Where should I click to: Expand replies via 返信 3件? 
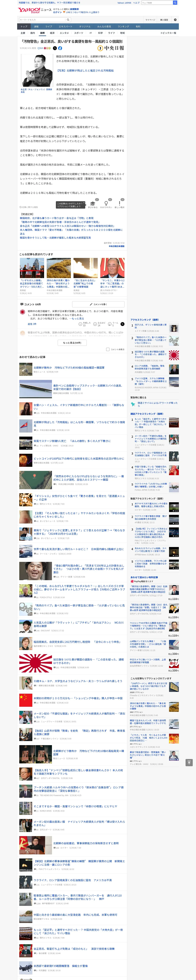32,324
